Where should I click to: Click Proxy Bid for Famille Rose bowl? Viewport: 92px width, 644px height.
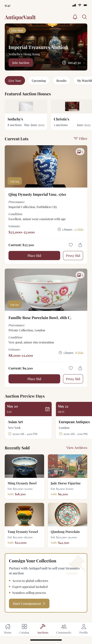pyautogui.click(x=73, y=379)
